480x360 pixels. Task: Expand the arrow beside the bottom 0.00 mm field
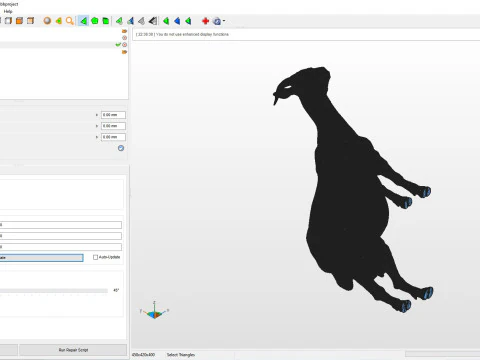click(97, 137)
